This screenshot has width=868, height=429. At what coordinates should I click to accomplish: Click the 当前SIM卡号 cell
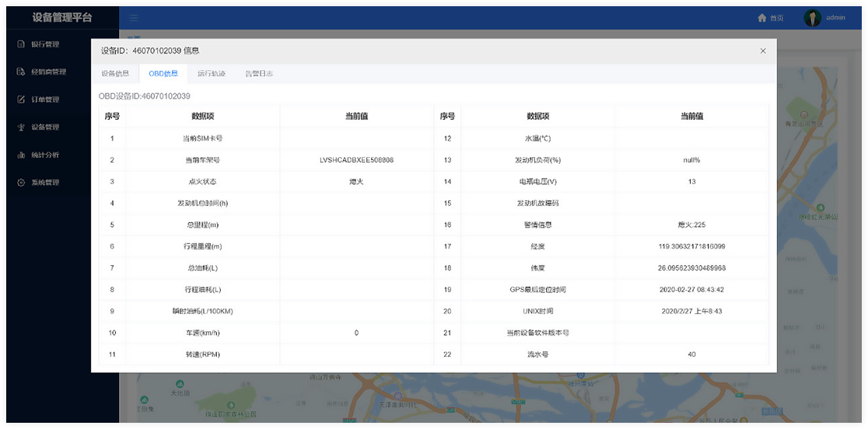tap(202, 138)
